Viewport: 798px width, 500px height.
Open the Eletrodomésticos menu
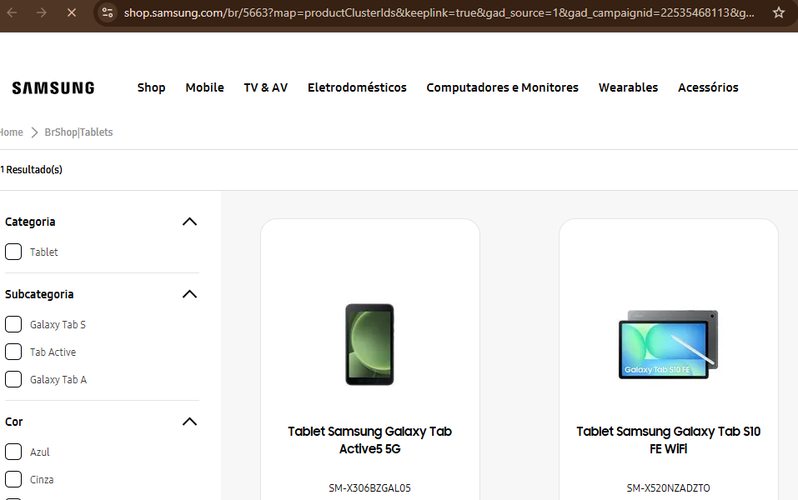tap(357, 88)
